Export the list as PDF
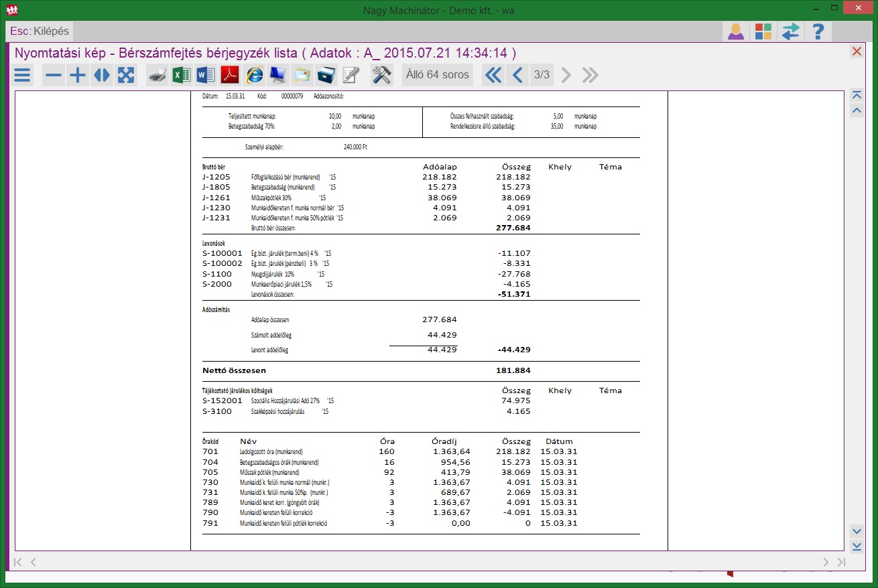Viewport: 878px width, 588px height. [230, 75]
